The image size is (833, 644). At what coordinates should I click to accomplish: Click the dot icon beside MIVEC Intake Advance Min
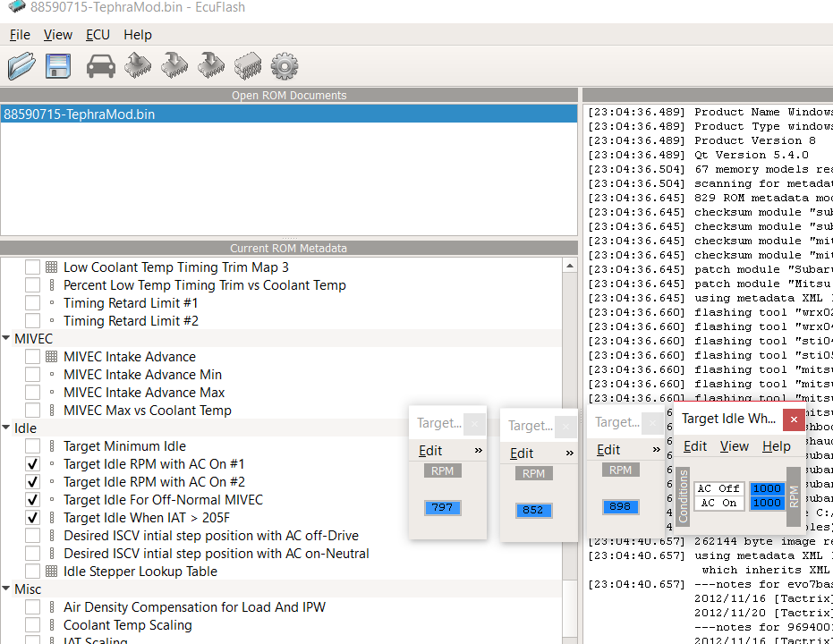click(52, 374)
